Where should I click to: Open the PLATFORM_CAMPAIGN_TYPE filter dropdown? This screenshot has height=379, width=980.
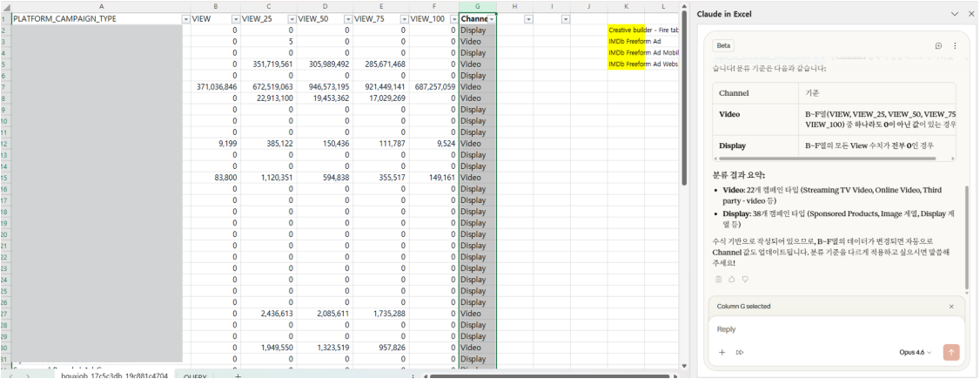185,19
